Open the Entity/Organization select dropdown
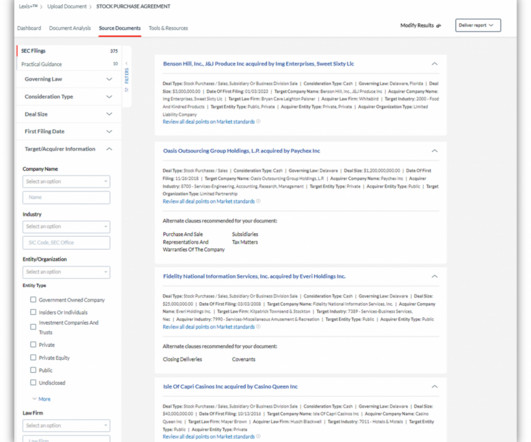531x442 pixels. point(66,272)
